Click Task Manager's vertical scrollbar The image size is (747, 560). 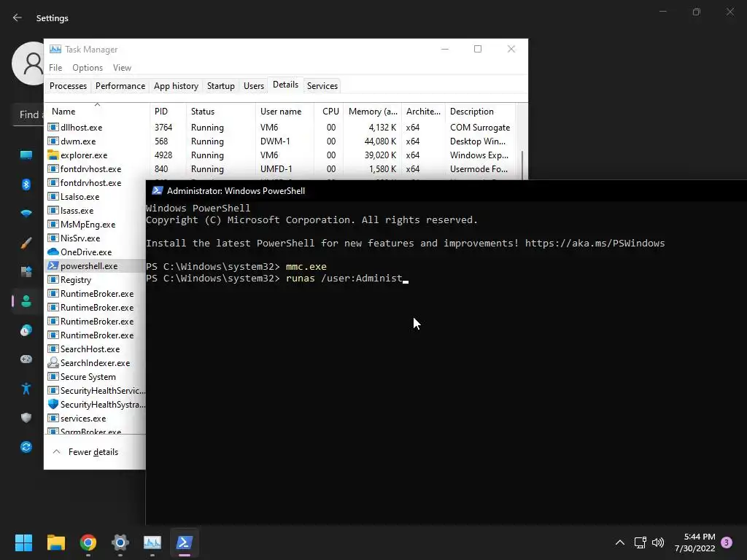[522, 165]
